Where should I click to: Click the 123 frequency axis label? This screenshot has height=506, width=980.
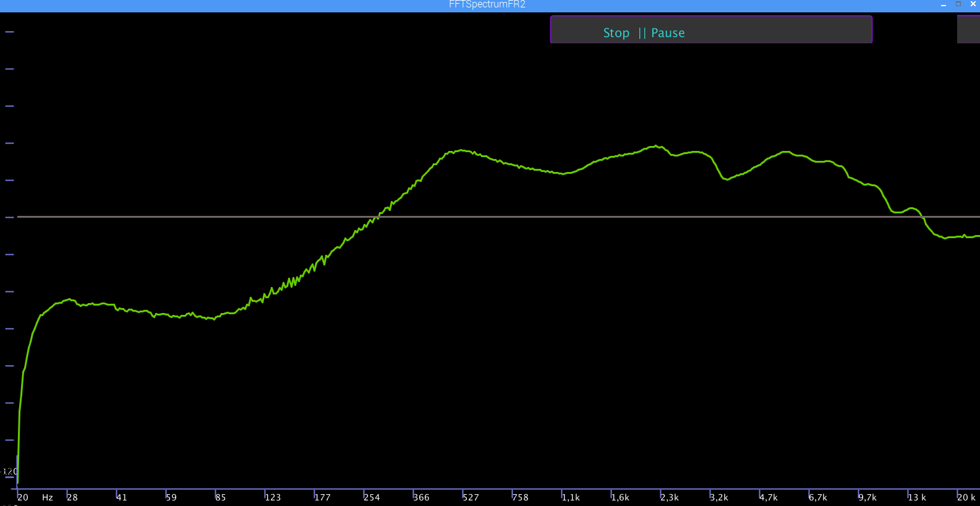point(273,497)
